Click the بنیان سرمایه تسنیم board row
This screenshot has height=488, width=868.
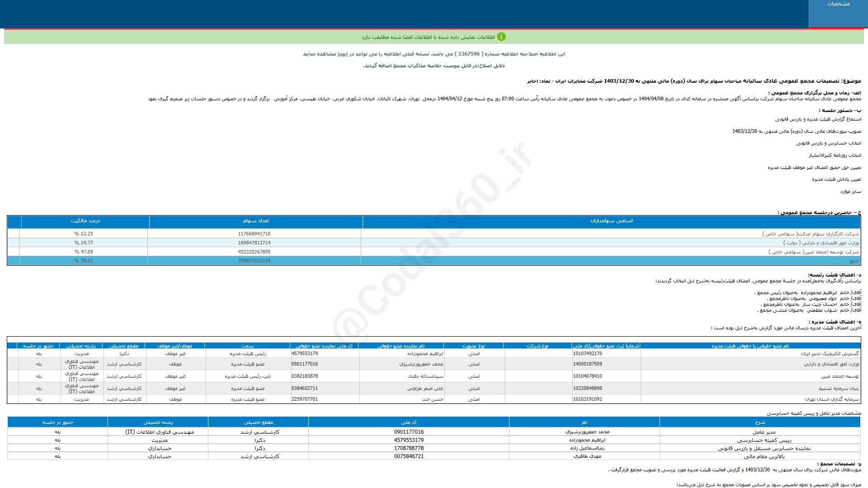(x=434, y=389)
